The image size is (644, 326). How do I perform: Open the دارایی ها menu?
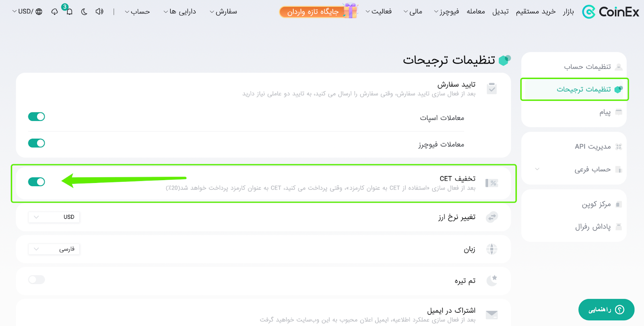point(180,12)
